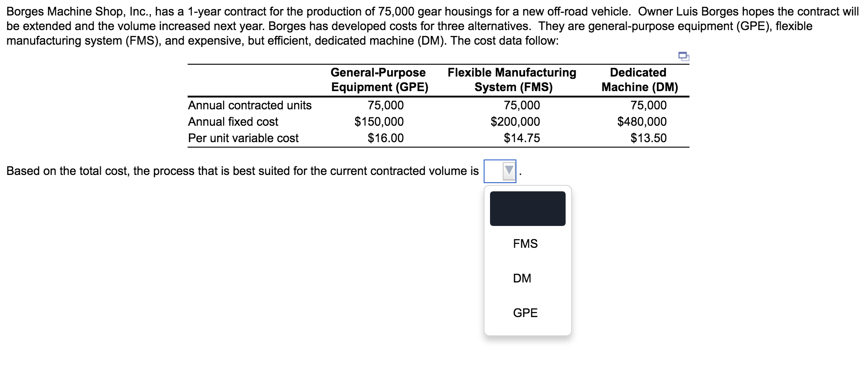868x369 pixels.
Task: Click the $13.50 variable cost value
Action: click(648, 138)
